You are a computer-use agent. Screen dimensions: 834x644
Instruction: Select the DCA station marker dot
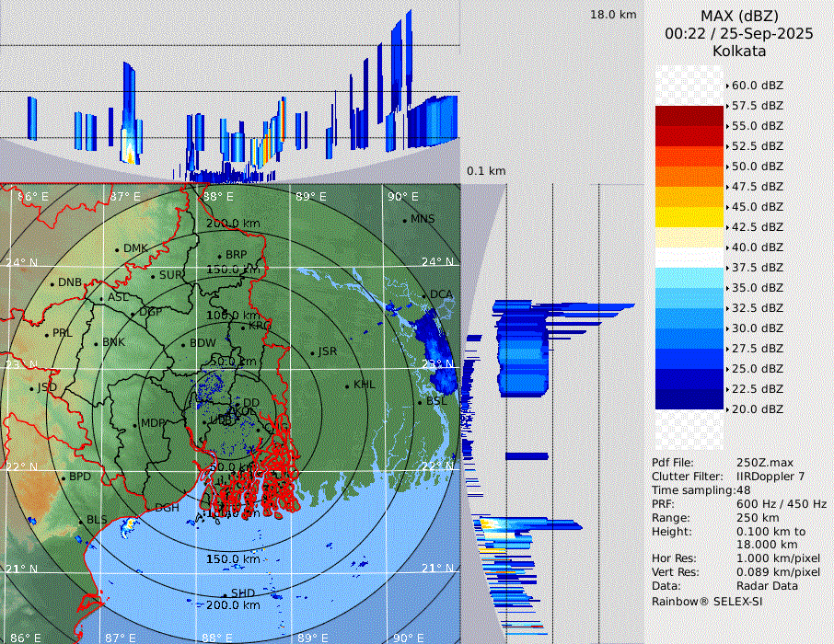pyautogui.click(x=424, y=295)
